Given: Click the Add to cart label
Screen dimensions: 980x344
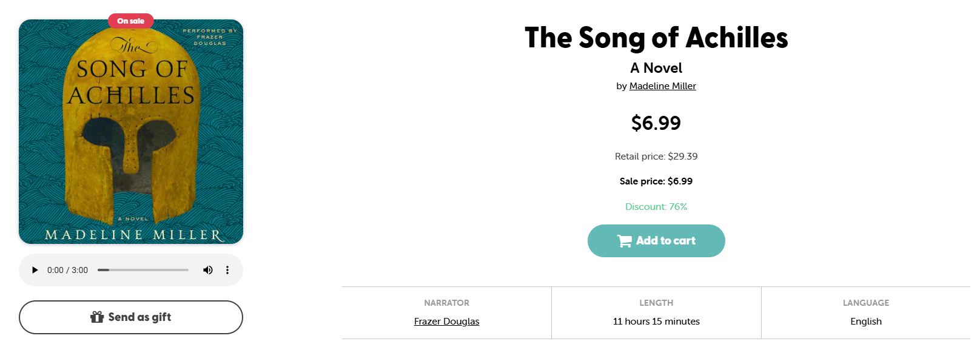Looking at the screenshot, I should pyautogui.click(x=665, y=241).
